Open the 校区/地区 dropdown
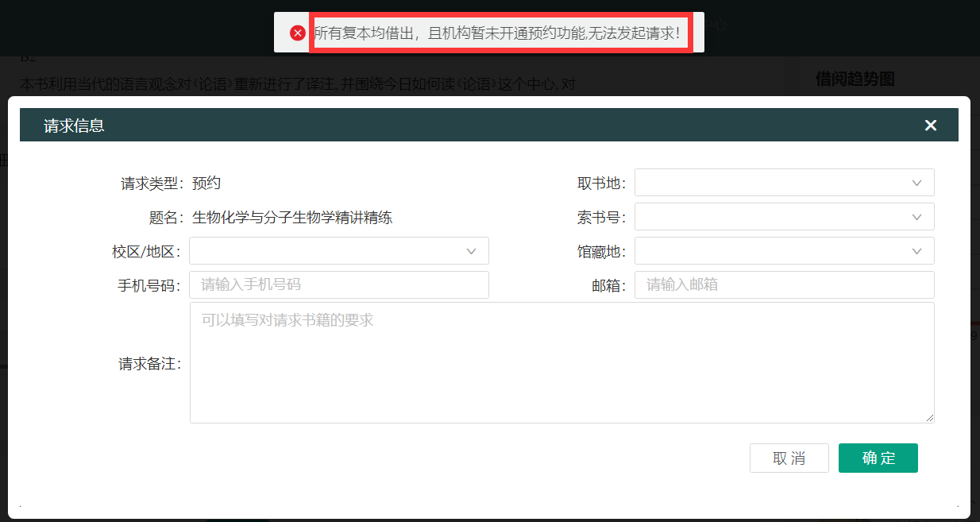 pos(339,250)
